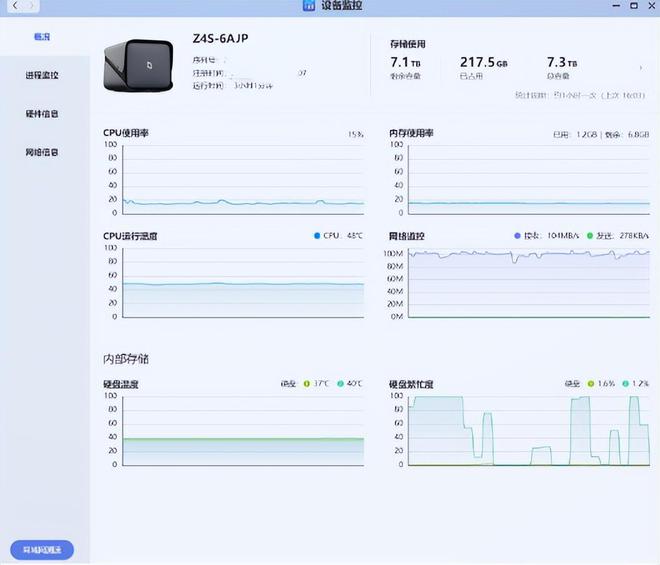
Task: Click the 设备监控 app icon in title bar
Action: point(309,5)
